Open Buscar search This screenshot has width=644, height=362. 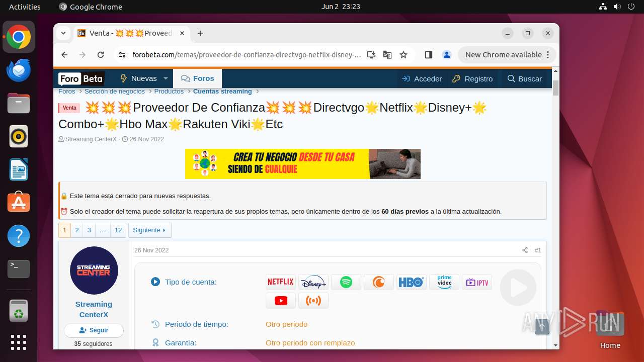525,78
